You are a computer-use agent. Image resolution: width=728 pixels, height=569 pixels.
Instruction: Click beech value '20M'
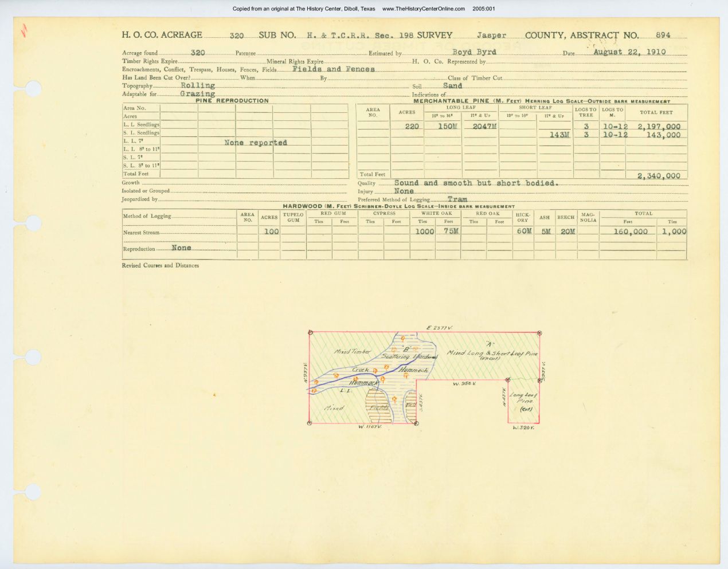point(568,231)
